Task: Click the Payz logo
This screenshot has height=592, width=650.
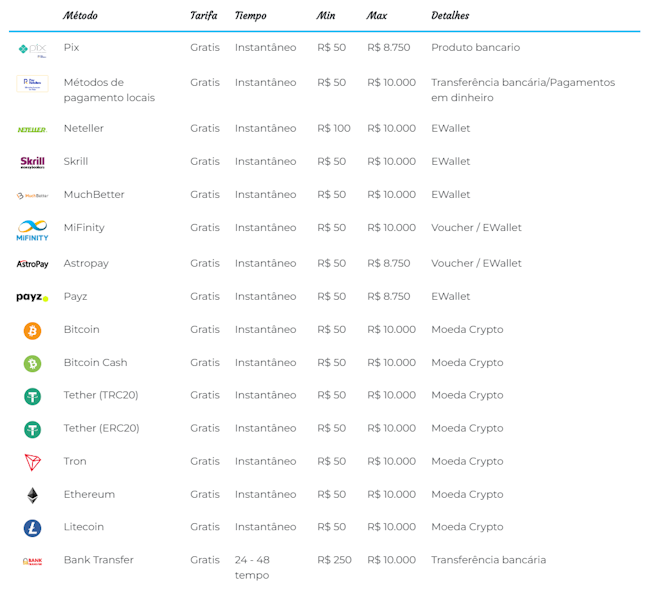Action: pyautogui.click(x=32, y=297)
